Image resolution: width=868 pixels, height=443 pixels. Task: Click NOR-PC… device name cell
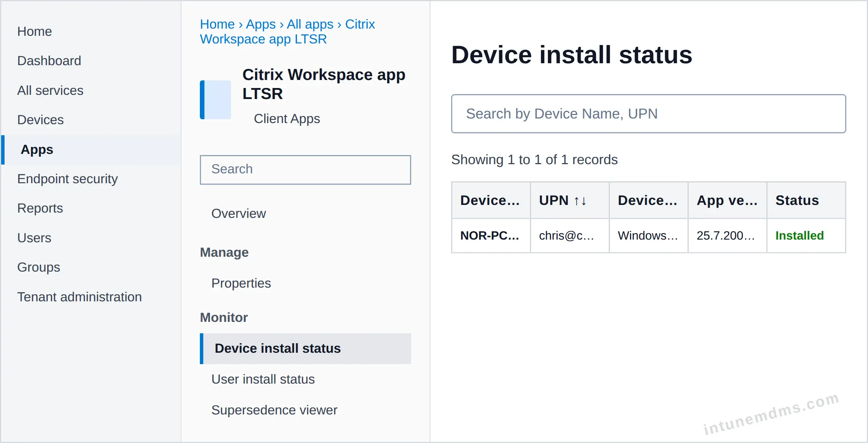[x=490, y=236]
